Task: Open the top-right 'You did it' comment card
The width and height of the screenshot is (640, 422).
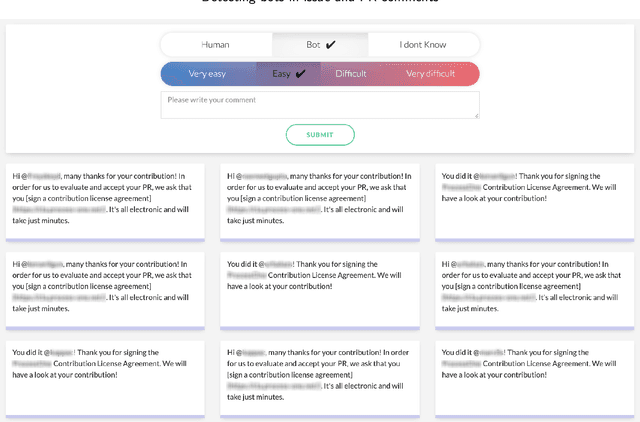Action: [x=534, y=202]
